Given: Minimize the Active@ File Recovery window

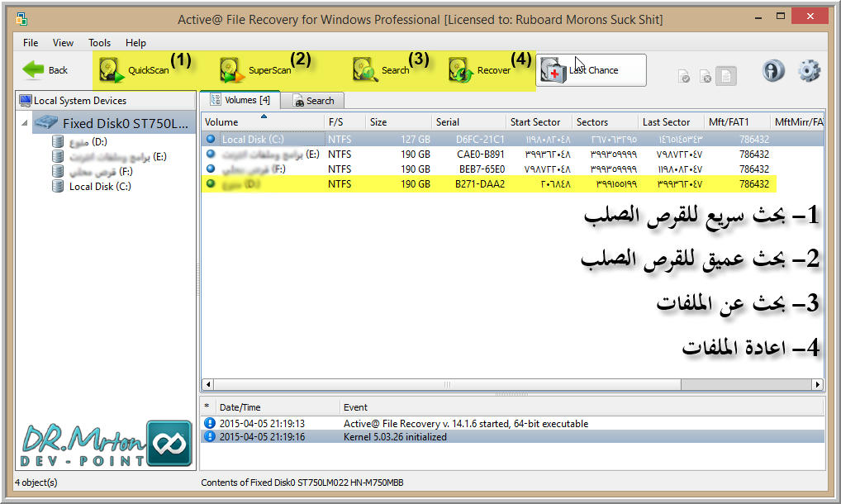Looking at the screenshot, I should click(x=758, y=17).
